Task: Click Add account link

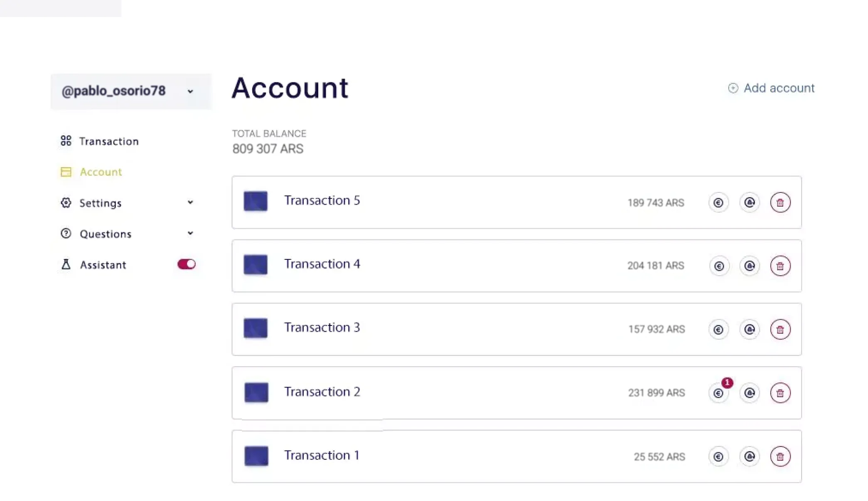Action: (771, 88)
